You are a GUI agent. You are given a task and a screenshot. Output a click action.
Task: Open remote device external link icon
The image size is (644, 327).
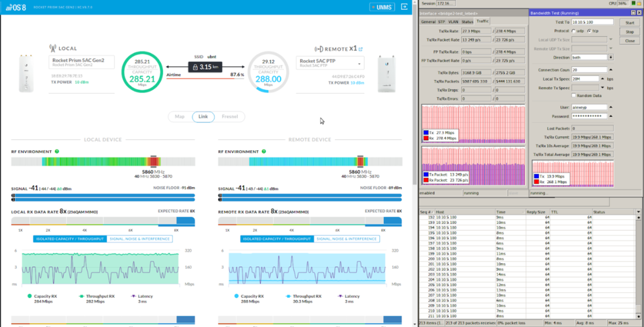coord(361,49)
